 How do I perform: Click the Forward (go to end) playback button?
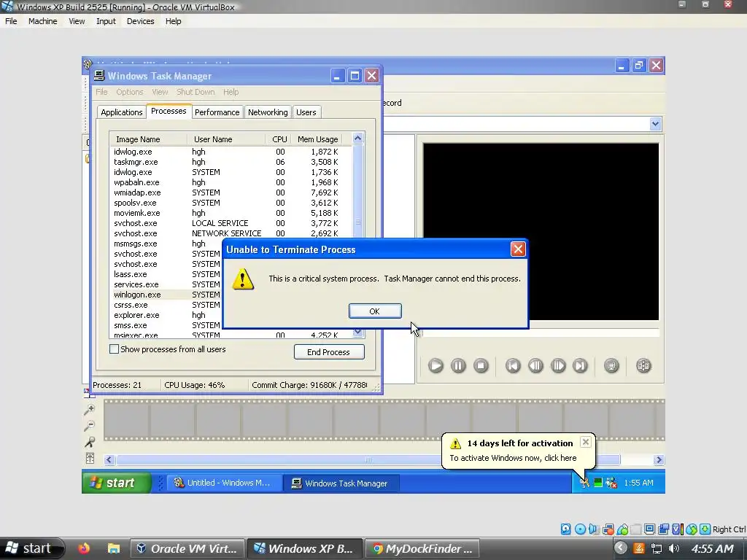tap(580, 366)
